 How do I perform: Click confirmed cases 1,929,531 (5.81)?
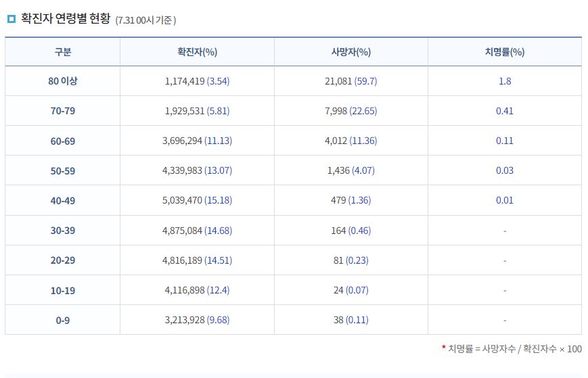click(198, 111)
